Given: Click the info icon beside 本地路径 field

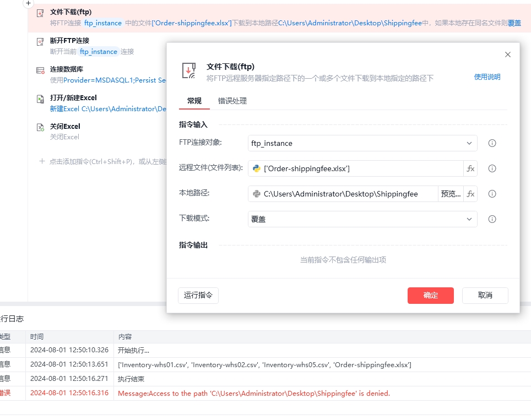Looking at the screenshot, I should (492, 194).
